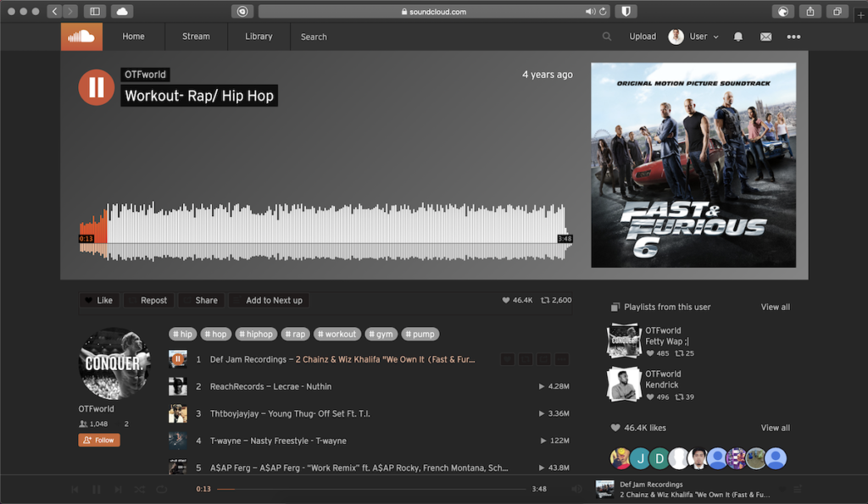This screenshot has height=504, width=868.
Task: Open the three-dot more menu in header
Action: [x=793, y=36]
